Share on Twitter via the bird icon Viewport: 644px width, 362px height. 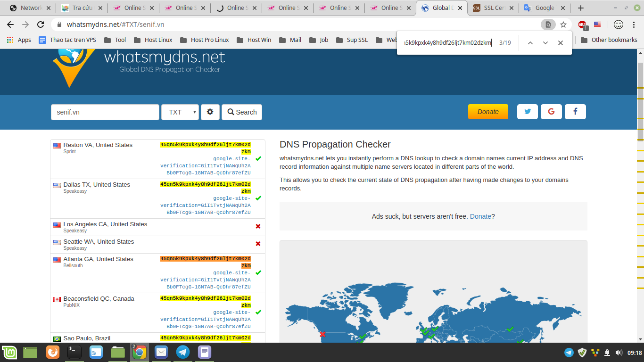pyautogui.click(x=528, y=112)
